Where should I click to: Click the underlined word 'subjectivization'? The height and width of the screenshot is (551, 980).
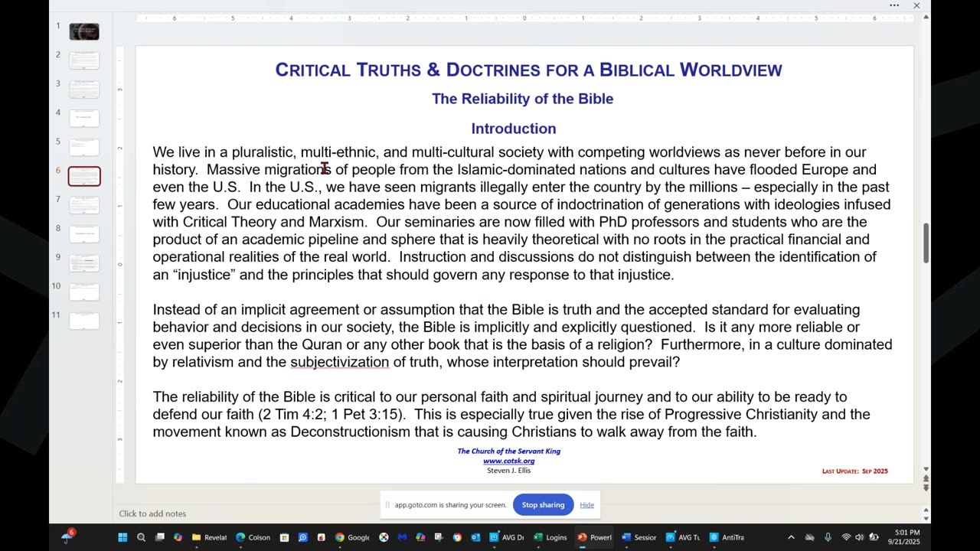(339, 362)
